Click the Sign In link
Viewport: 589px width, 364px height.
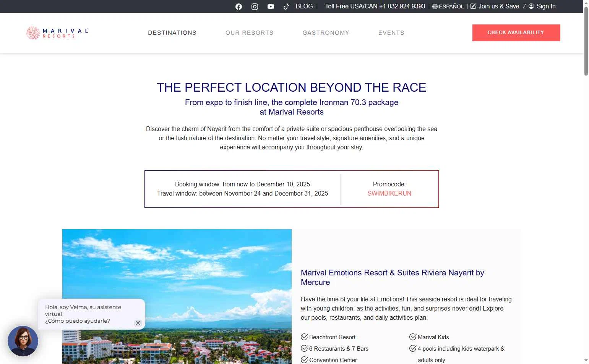coord(546,6)
